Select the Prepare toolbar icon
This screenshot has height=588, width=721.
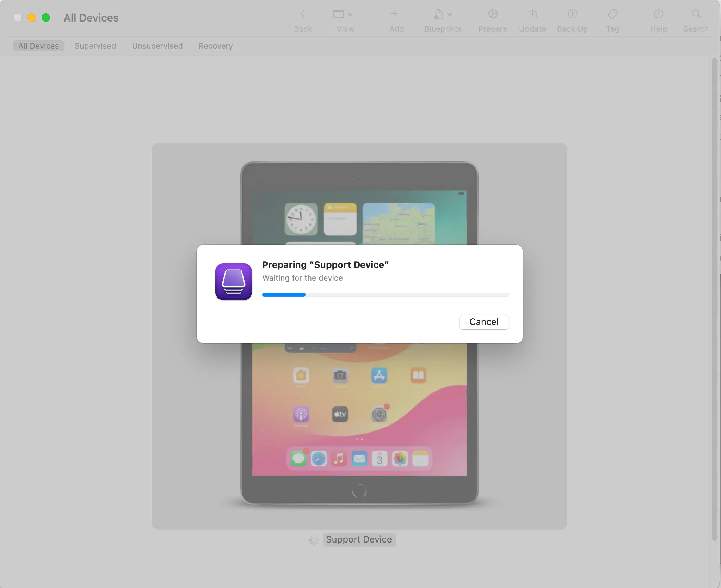(x=492, y=14)
